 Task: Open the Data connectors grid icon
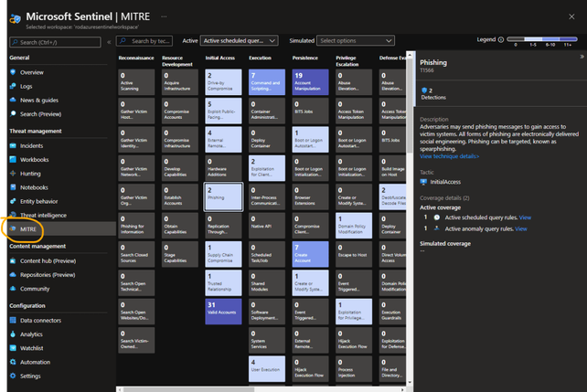13,320
